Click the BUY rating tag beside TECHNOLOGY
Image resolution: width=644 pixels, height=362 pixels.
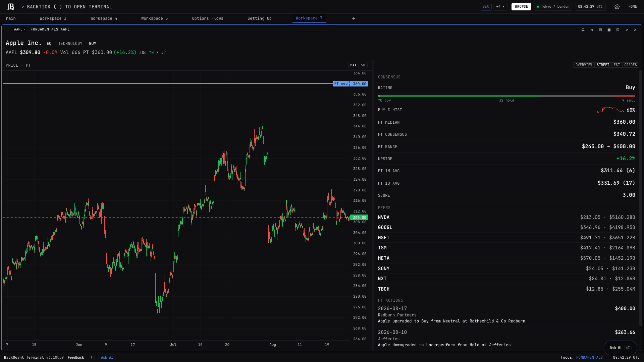click(93, 44)
